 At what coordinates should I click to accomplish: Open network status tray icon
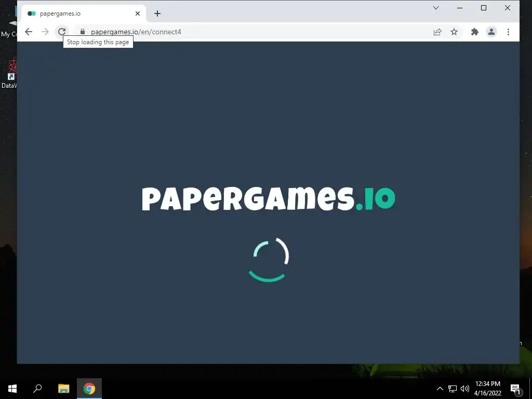(x=453, y=389)
